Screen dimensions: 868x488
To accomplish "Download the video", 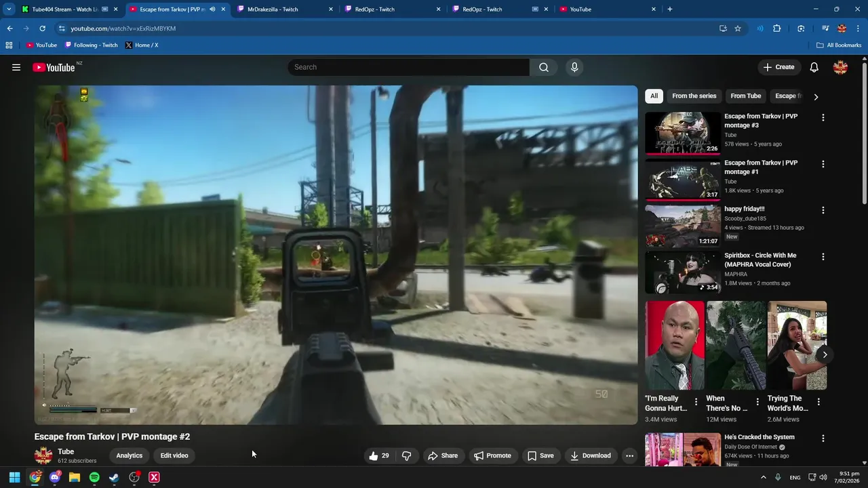I will (591, 455).
